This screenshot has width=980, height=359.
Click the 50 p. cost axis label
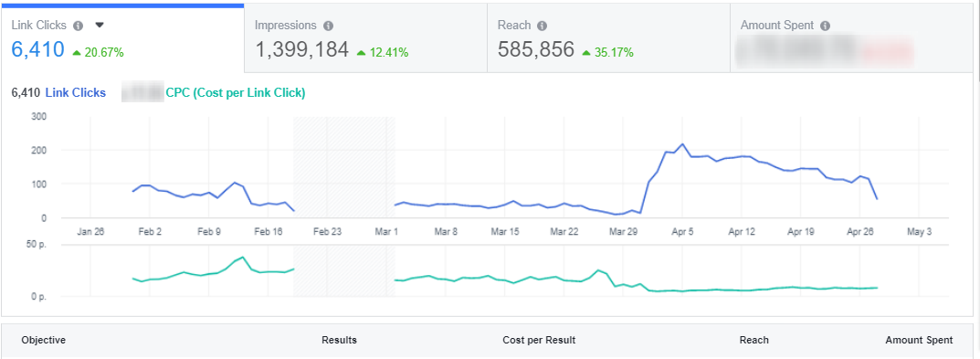(37, 245)
